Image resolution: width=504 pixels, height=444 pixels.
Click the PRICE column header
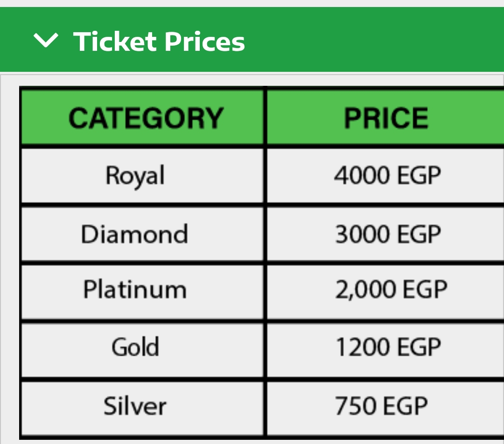(386, 118)
